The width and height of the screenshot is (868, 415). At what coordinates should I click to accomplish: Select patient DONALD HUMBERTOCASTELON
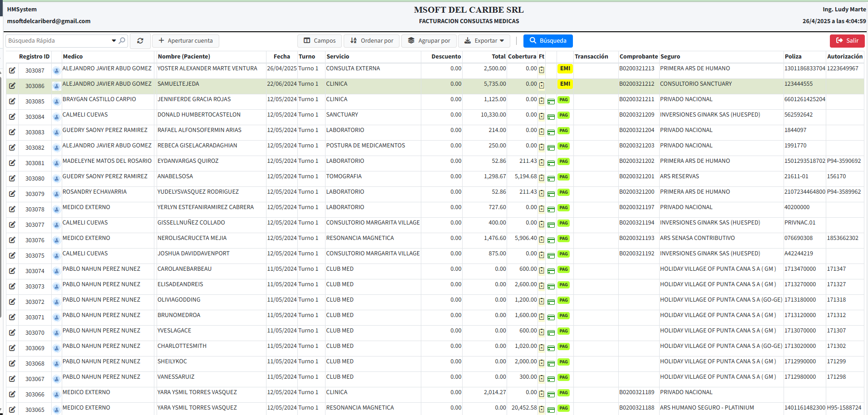tap(199, 115)
